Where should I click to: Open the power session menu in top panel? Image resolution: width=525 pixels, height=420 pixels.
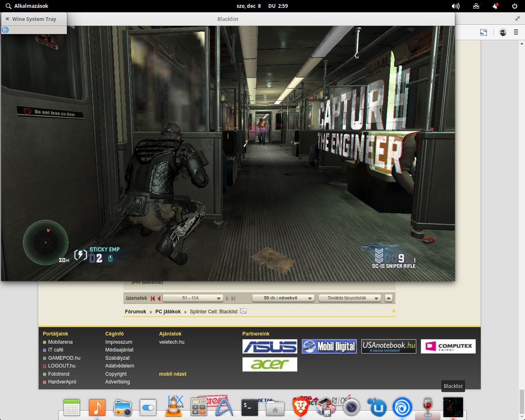[515, 6]
